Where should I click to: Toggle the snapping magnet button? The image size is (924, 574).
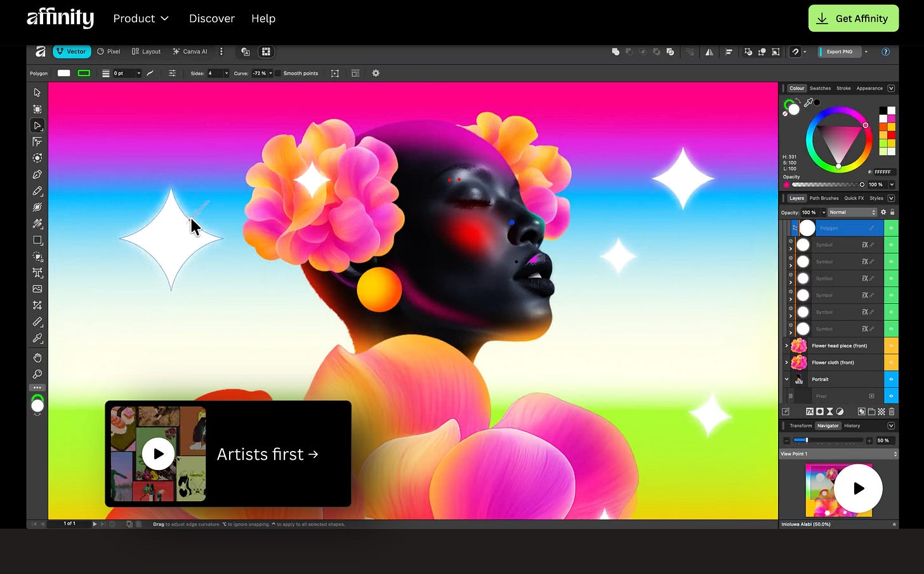[x=795, y=52]
